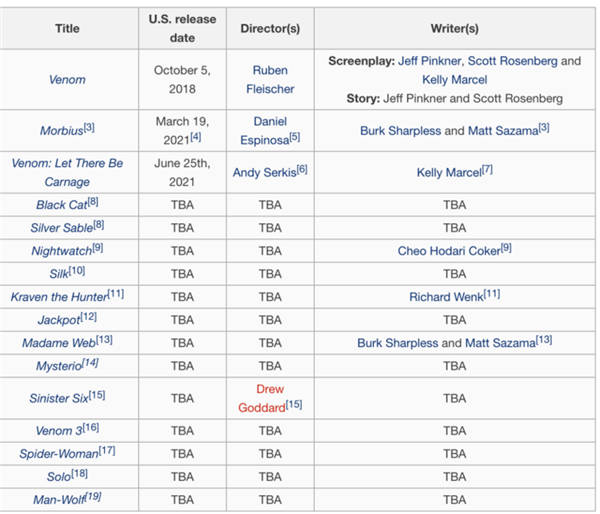Open director Ruben Fleischer's link

pos(270,80)
